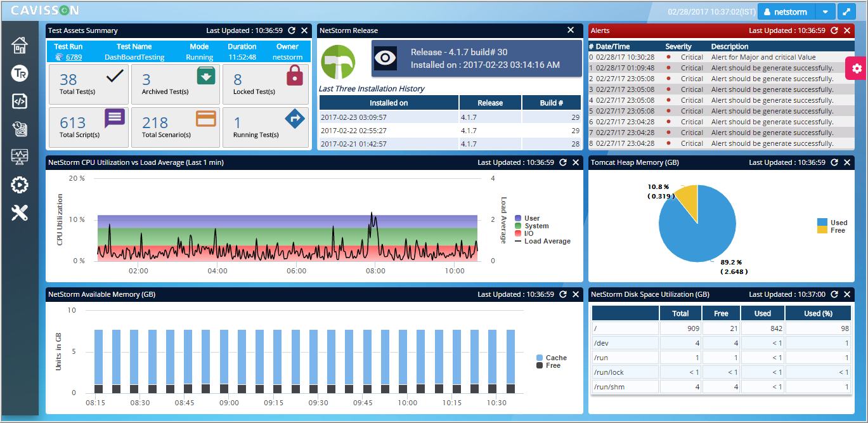Screen dimensions: 868x423
Task: Click the purple chat icon on Total Script(s)
Action: click(x=115, y=117)
